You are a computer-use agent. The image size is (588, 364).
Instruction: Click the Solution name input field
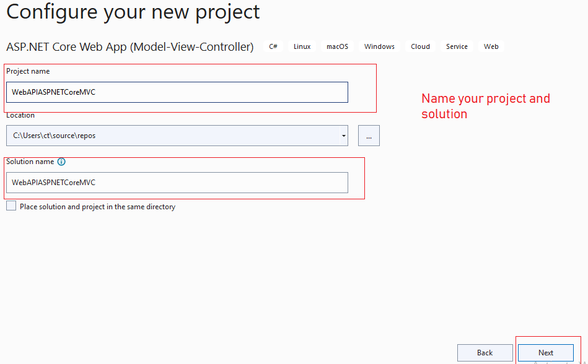(177, 183)
